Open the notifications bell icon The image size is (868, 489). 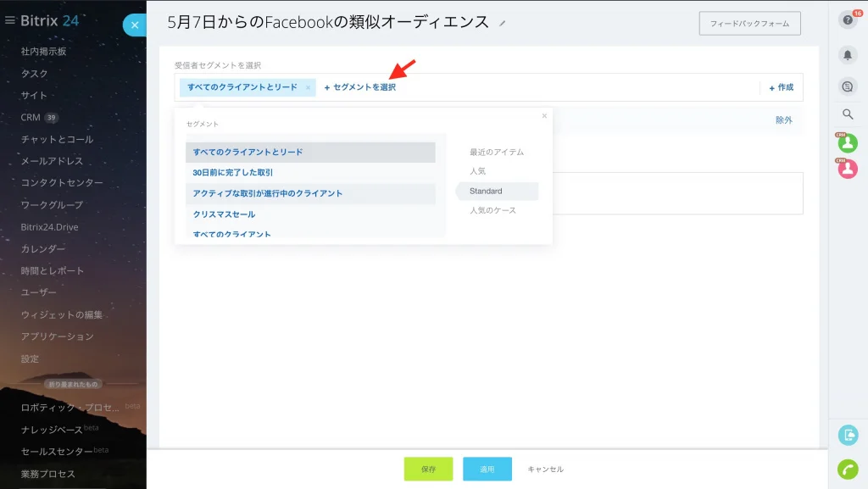coord(848,55)
